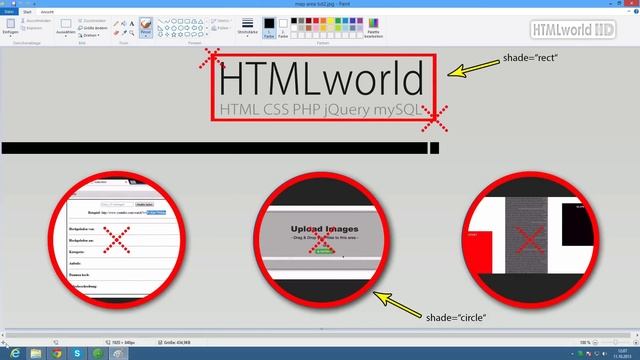Click the taskbar clock
The width and height of the screenshot is (640, 360).
(x=623, y=353)
